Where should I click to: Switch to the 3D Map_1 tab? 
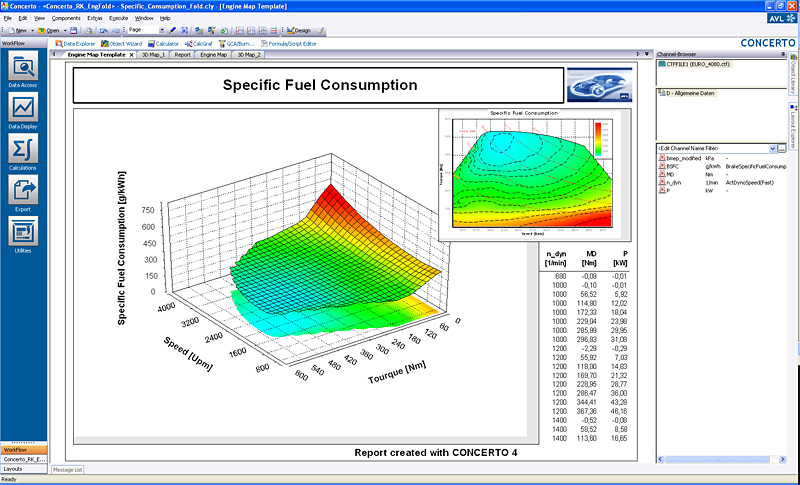click(154, 55)
